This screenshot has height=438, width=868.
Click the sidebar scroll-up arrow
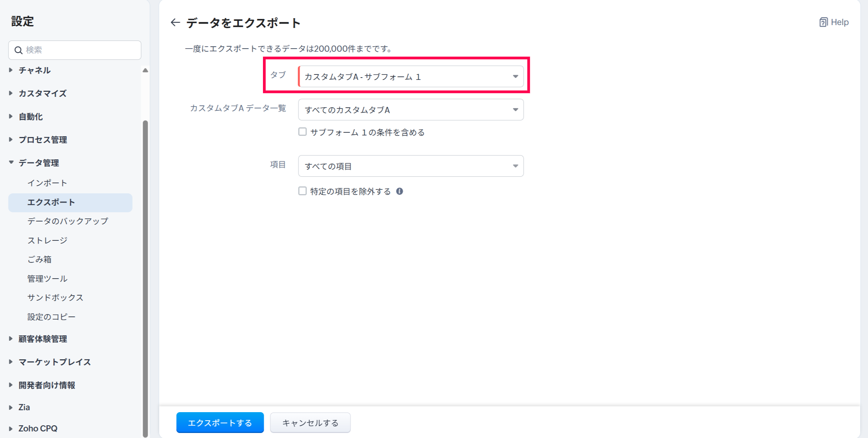coord(145,70)
